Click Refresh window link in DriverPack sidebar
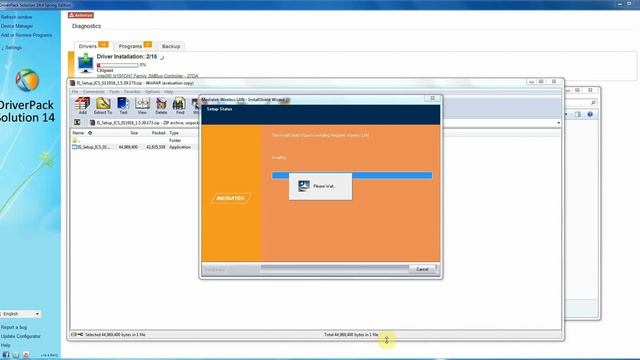The width and height of the screenshot is (640, 360). coord(16,17)
